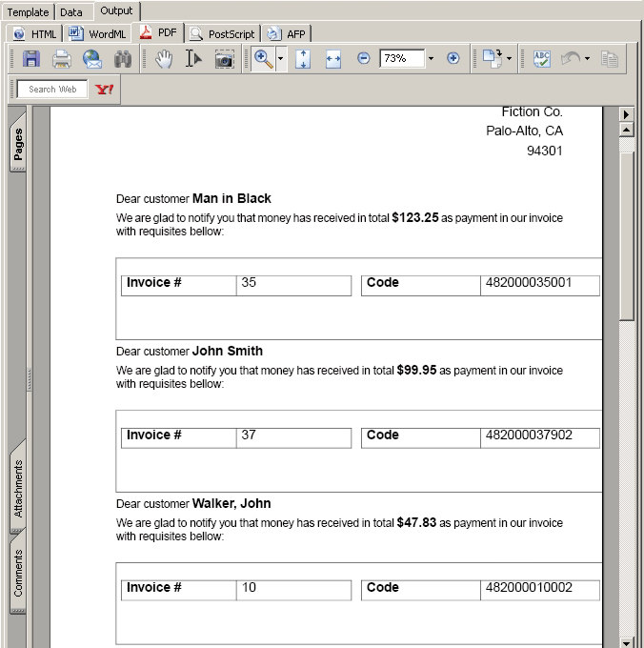Click the Save floppy disk icon
644x648 pixels.
[31, 59]
